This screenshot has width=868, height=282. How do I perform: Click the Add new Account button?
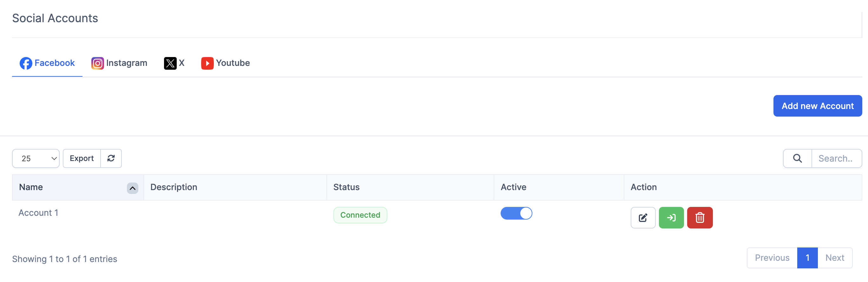pos(817,106)
